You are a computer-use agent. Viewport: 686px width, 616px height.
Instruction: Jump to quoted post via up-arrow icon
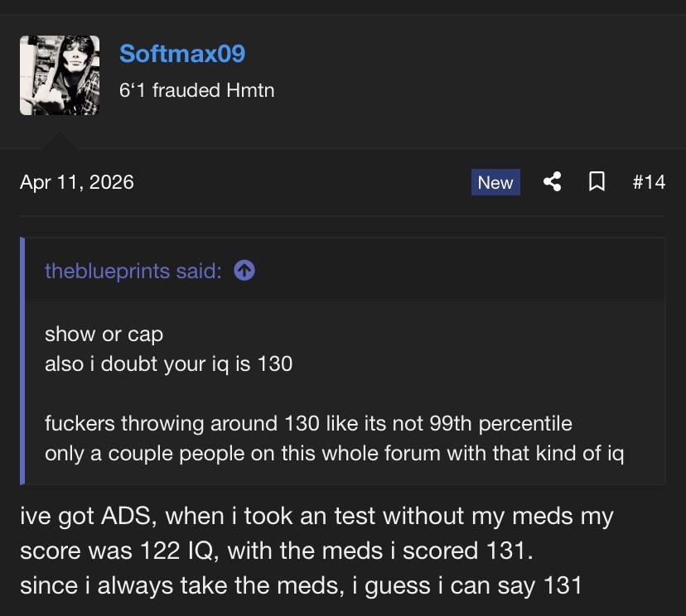[x=244, y=271]
